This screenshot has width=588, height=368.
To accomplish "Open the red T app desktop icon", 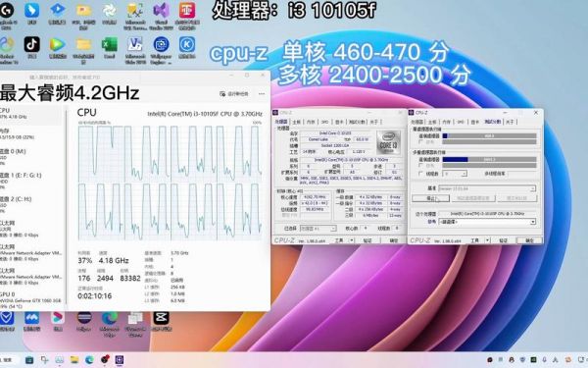I will tap(187, 11).
